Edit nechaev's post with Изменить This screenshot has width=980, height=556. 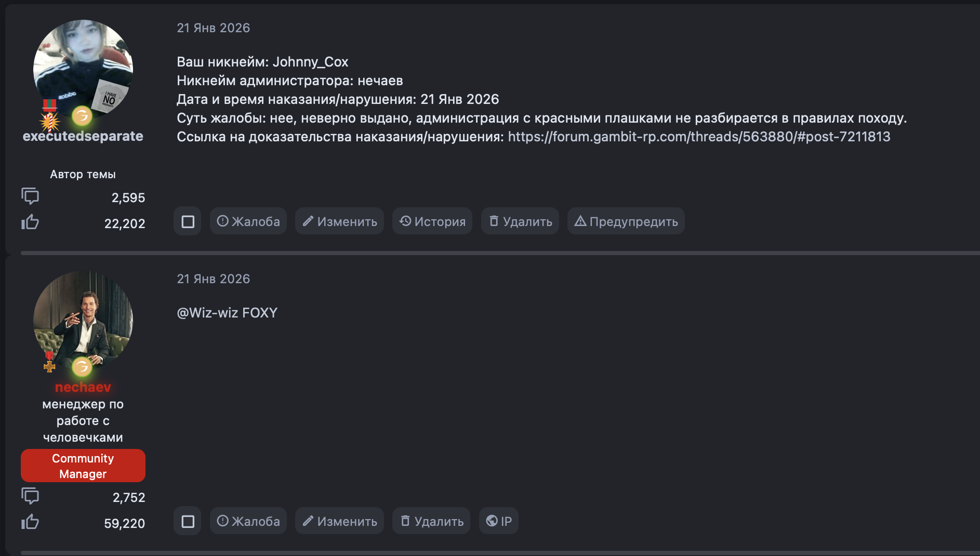(x=340, y=521)
